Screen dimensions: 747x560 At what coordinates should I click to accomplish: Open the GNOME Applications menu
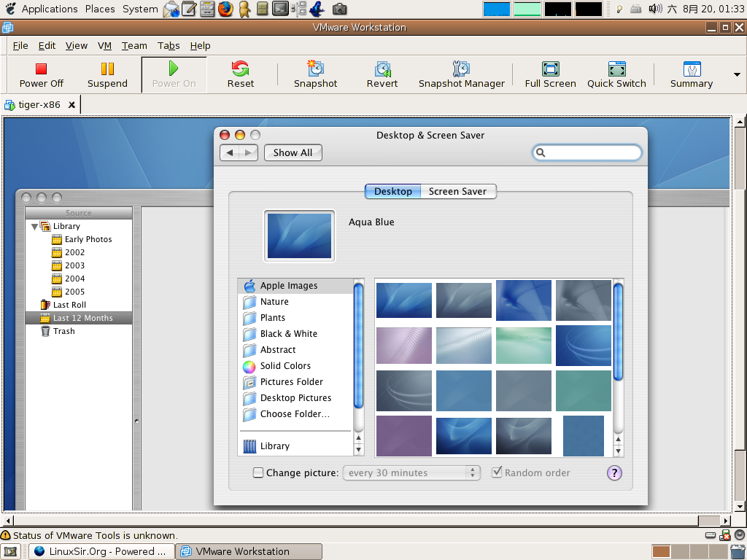(x=49, y=9)
